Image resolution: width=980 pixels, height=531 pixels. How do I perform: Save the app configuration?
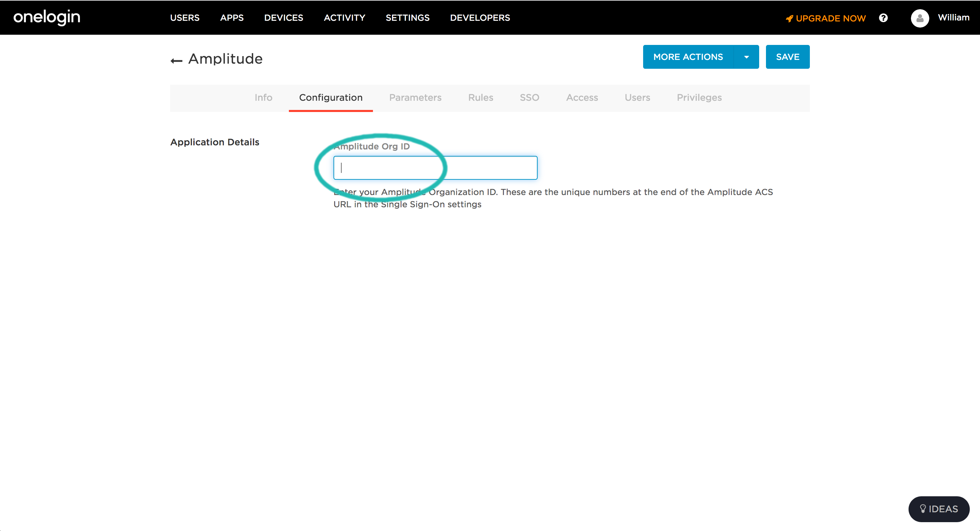click(x=787, y=57)
